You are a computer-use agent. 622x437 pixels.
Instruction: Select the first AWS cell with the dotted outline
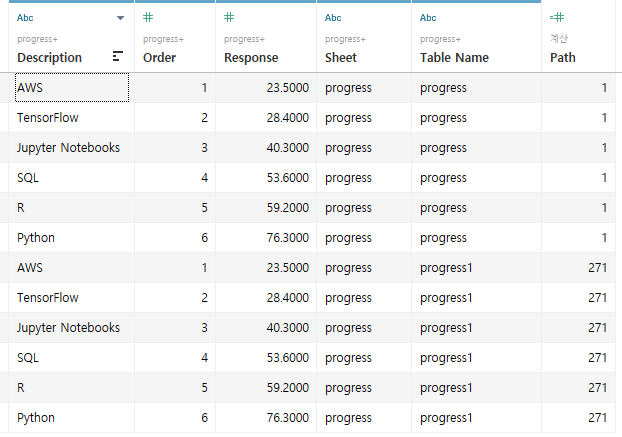72,87
